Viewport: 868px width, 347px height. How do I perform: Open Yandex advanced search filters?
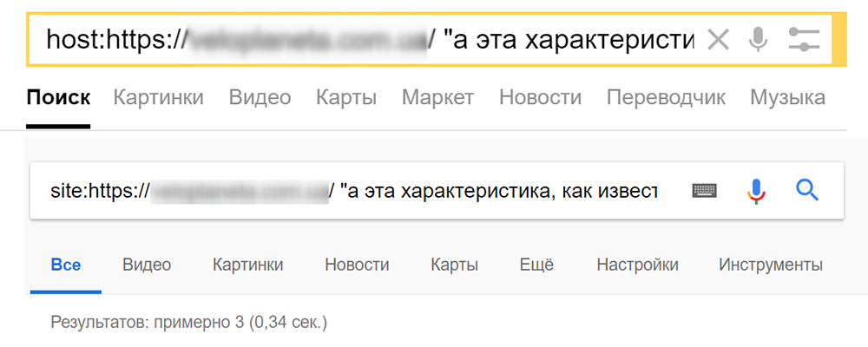[804, 40]
